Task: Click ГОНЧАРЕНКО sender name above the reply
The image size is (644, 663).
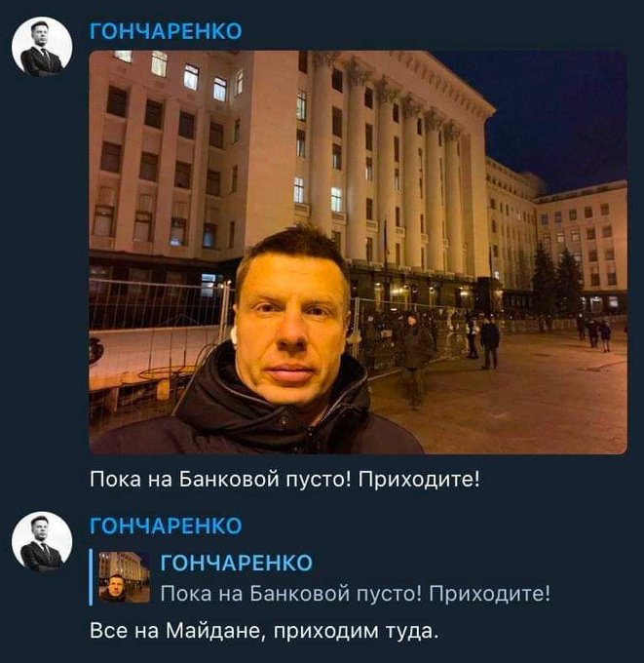Action: 166,526
